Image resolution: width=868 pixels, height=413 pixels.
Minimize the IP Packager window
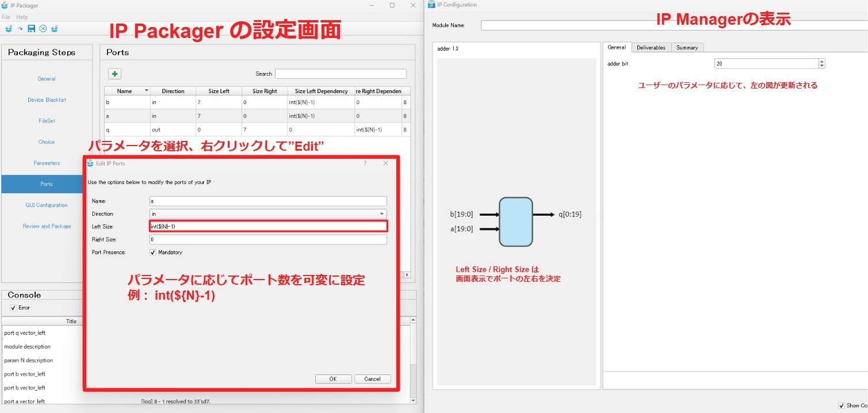click(372, 5)
